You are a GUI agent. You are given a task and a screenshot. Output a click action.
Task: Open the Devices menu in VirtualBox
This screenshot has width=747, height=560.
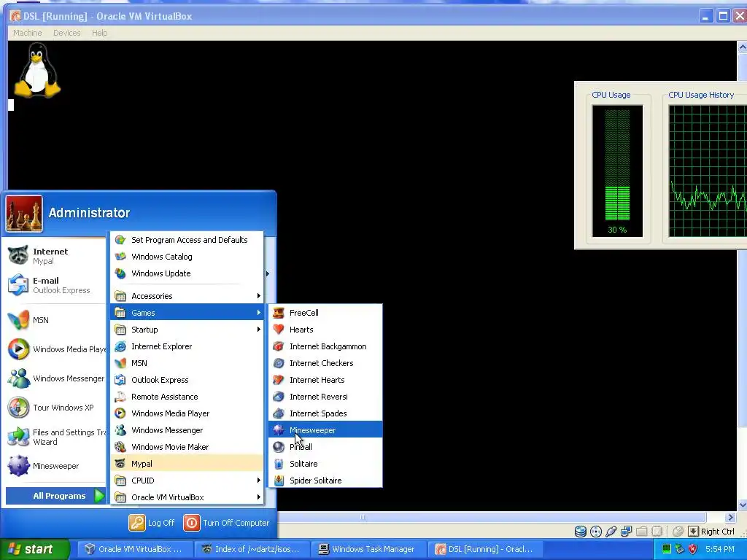66,33
